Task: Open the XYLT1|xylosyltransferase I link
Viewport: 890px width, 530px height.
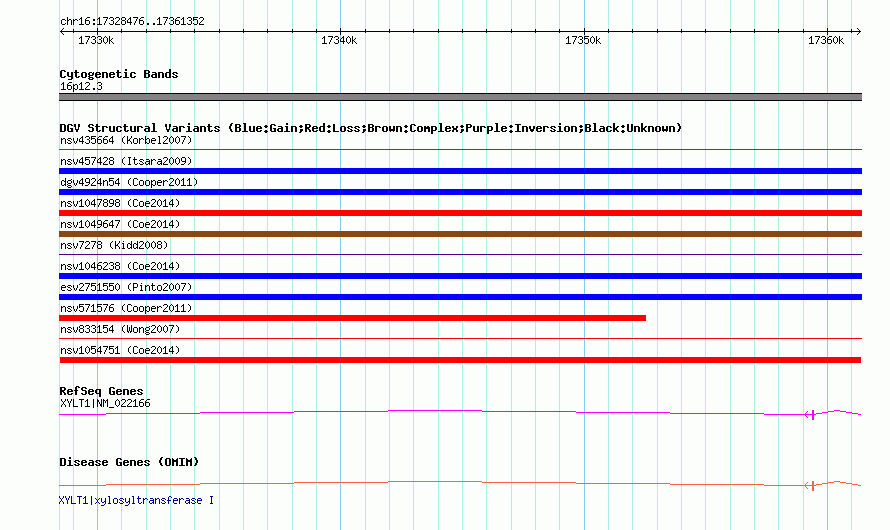Action: (136, 500)
